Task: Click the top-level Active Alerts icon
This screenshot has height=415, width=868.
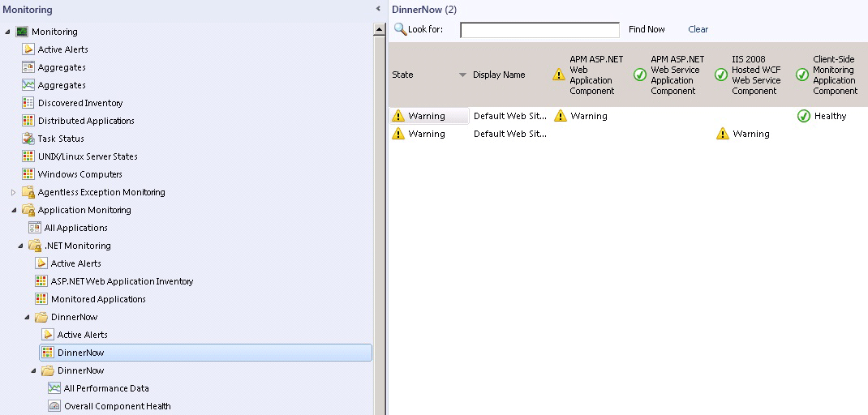Action: [x=28, y=49]
